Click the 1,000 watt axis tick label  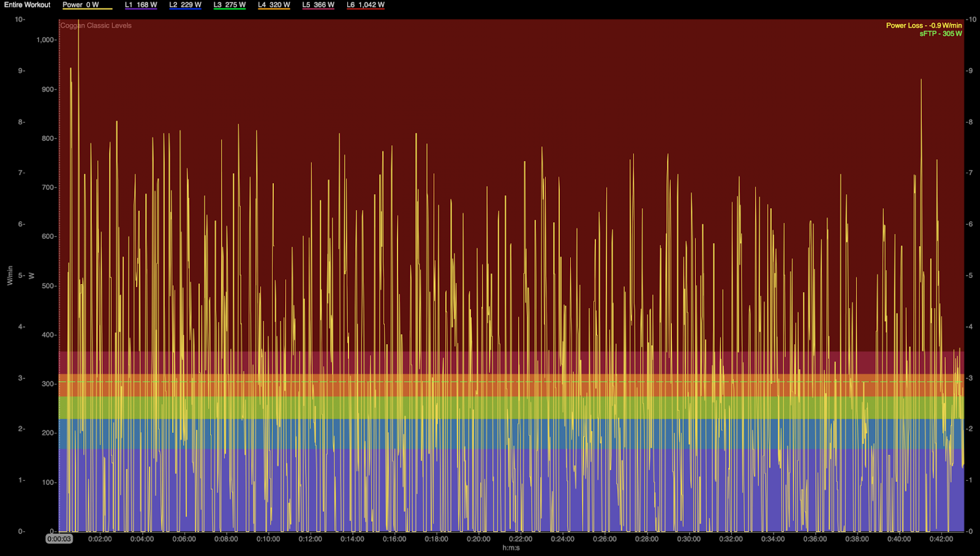pyautogui.click(x=46, y=40)
